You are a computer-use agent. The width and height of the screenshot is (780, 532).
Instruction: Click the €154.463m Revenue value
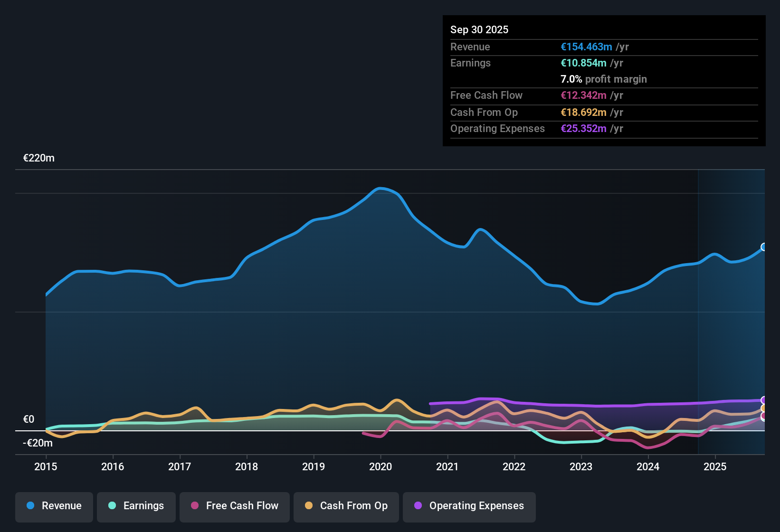(x=586, y=47)
